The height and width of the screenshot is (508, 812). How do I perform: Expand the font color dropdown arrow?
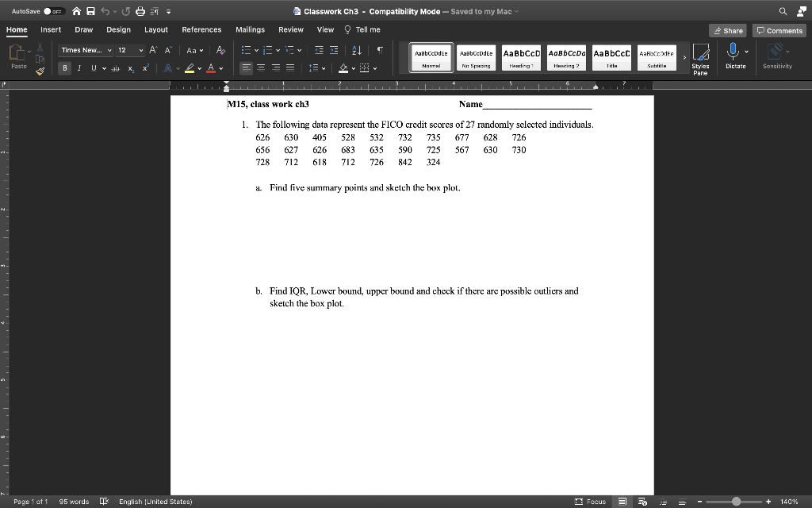click(221, 68)
